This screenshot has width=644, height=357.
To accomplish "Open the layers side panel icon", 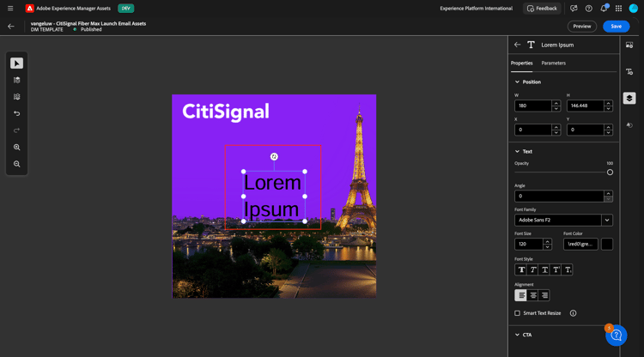I will pos(629,98).
